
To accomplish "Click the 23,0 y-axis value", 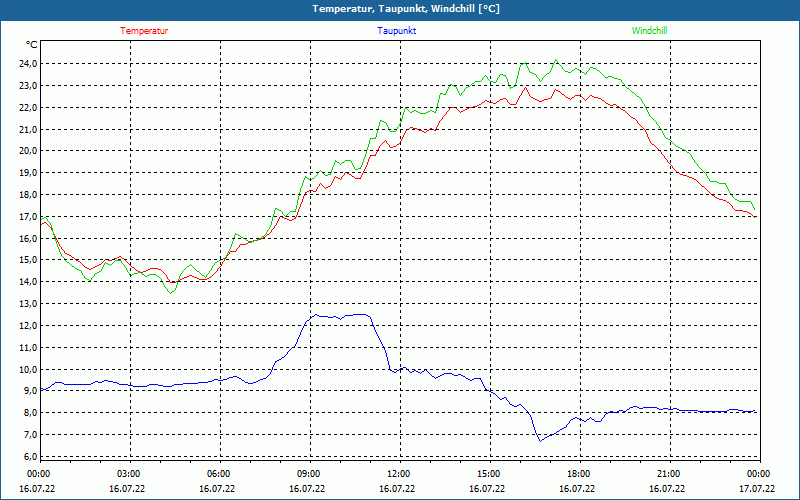I will 29,86.
